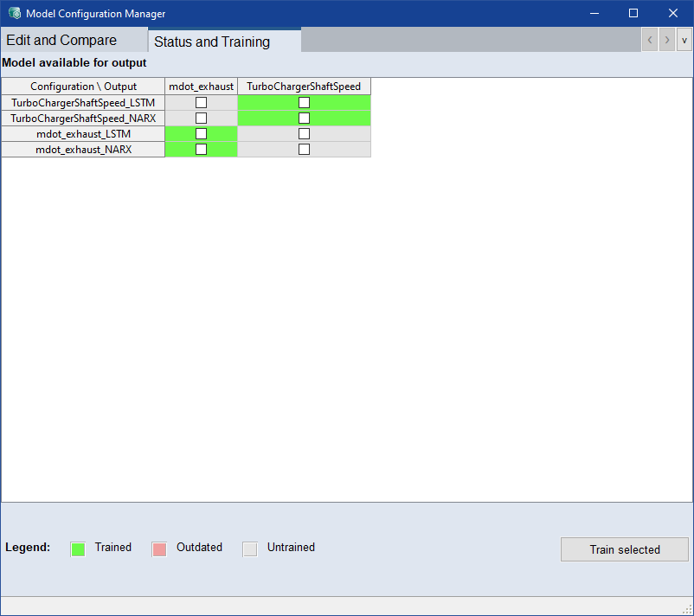Select the Status and Training tab
The image size is (694, 616).
[212, 42]
